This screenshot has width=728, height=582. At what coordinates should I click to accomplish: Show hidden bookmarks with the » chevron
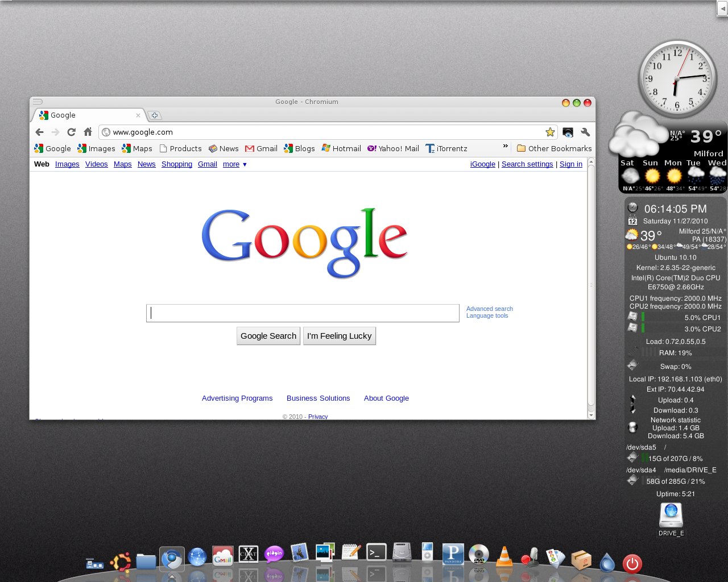coord(505,146)
